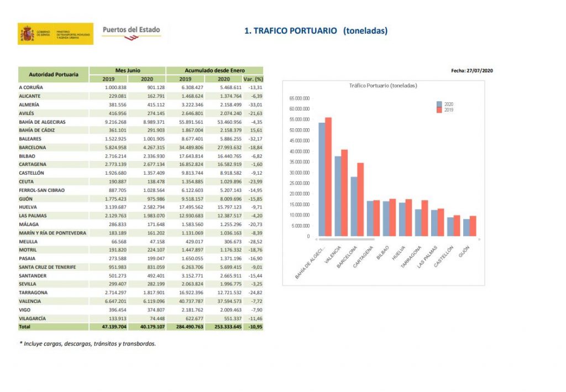566x392 pixels.
Task: Select the Total row label
Action: coord(26,327)
